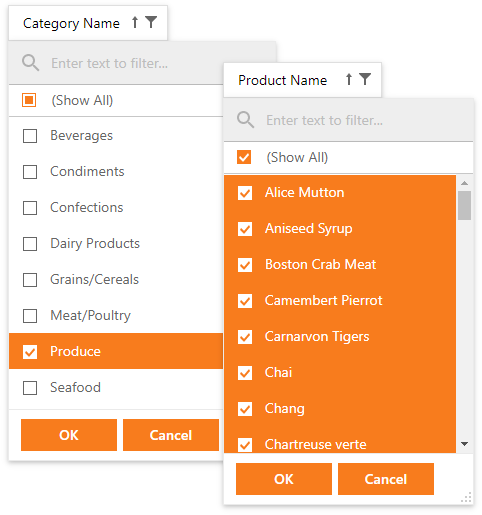
Task: Tick the Seafood category checkbox
Action: point(30,388)
